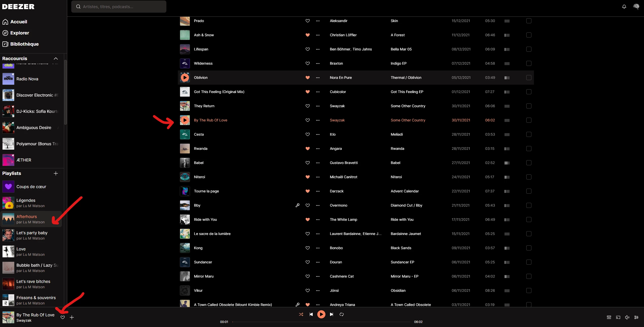The height and width of the screenshot is (327, 644).
Task: Go to the Explorer section
Action: point(20,33)
